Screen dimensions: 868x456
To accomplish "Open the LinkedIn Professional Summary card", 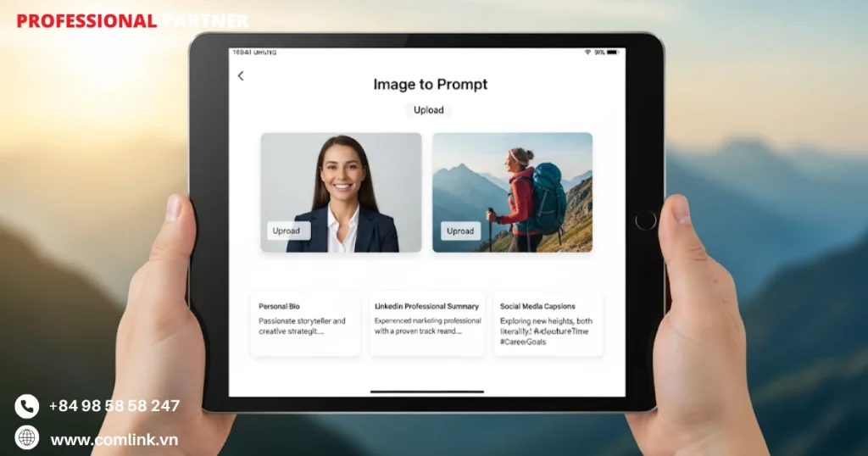I will tap(427, 323).
